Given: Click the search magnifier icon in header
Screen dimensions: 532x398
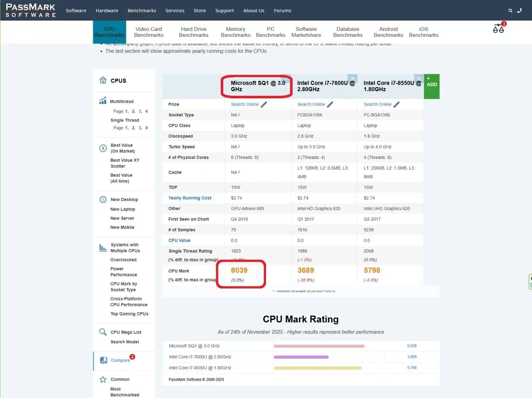Looking at the screenshot, I should click(510, 11).
